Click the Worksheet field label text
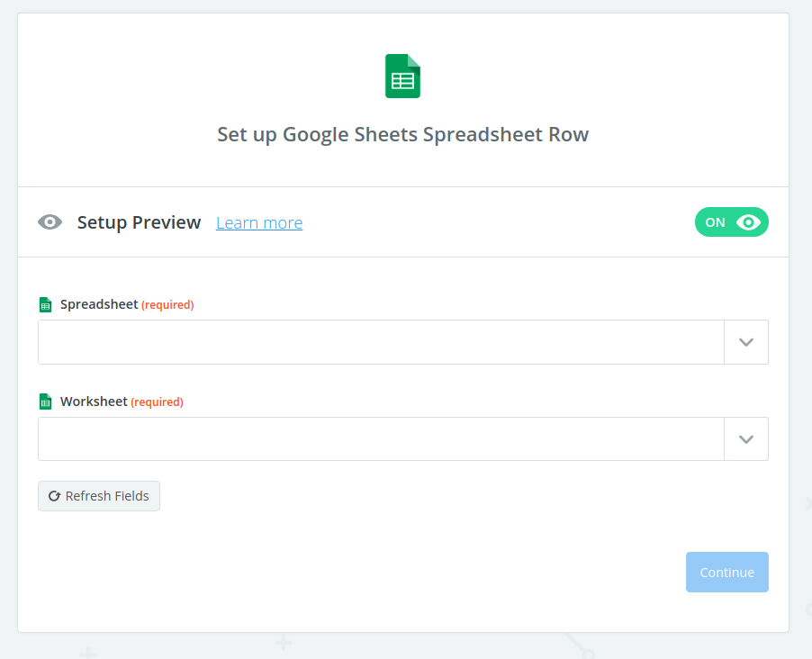The width and height of the screenshot is (812, 659). (94, 402)
